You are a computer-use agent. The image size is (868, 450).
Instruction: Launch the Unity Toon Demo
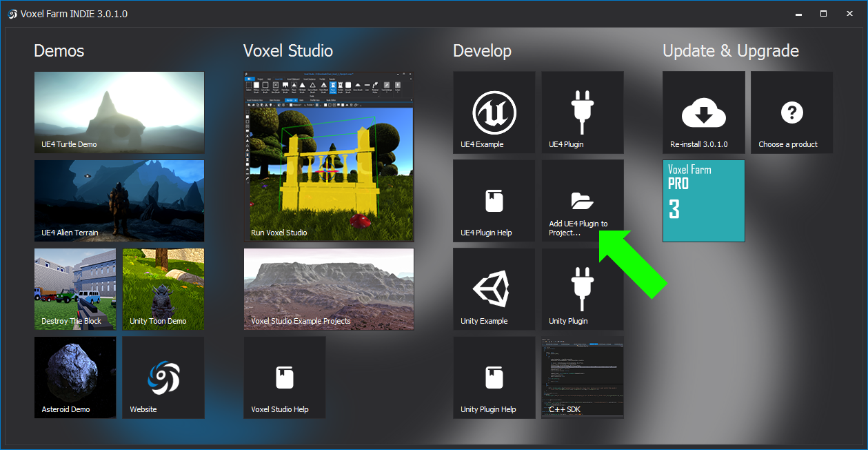tap(163, 289)
